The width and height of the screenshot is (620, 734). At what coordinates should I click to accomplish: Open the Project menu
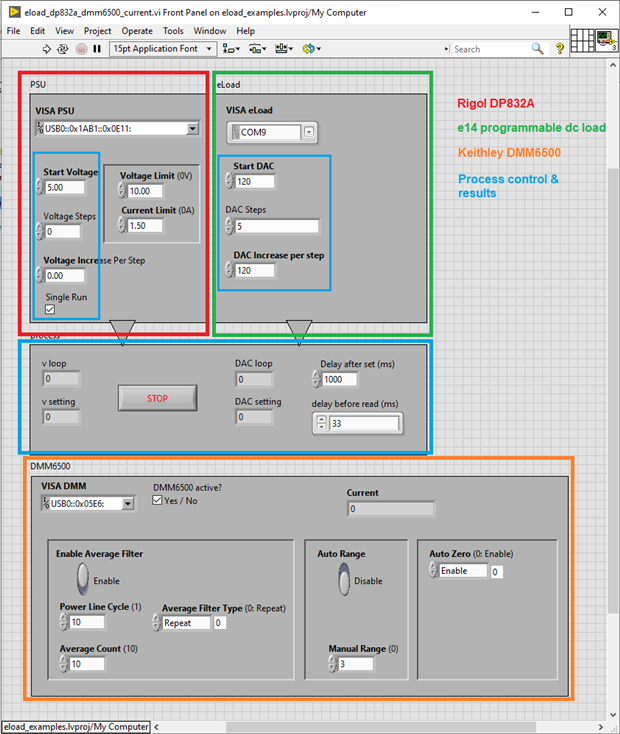coord(97,31)
